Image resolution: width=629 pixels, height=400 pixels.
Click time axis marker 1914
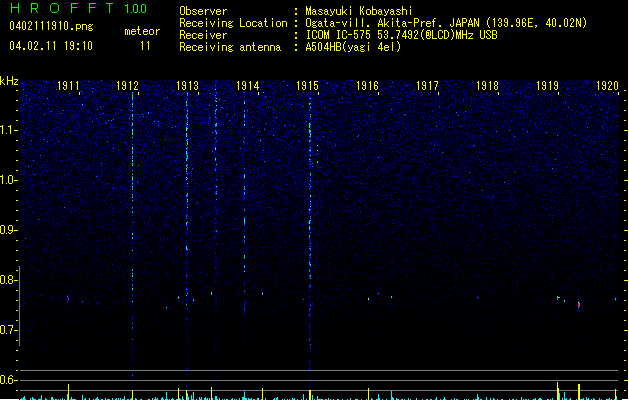tap(248, 86)
